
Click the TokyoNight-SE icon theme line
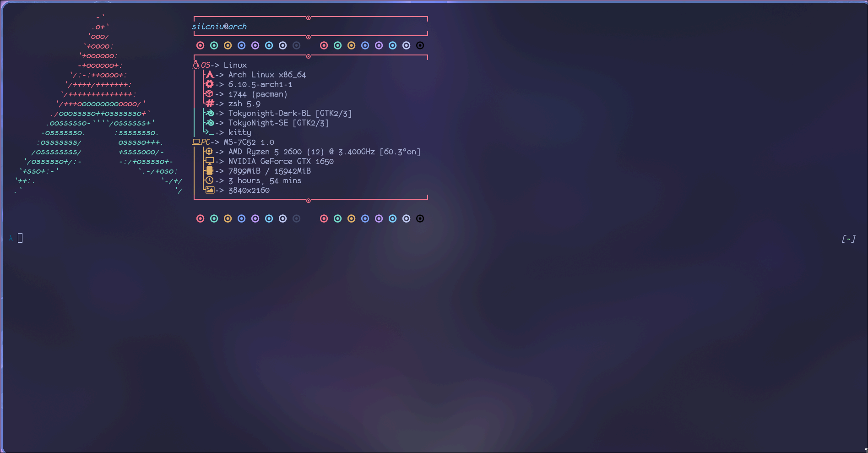(279, 123)
